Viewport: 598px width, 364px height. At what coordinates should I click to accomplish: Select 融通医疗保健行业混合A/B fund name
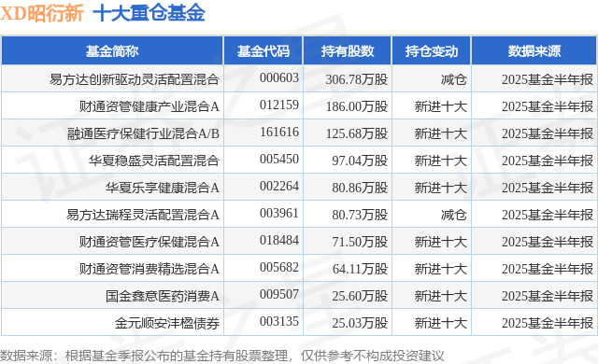tap(143, 133)
